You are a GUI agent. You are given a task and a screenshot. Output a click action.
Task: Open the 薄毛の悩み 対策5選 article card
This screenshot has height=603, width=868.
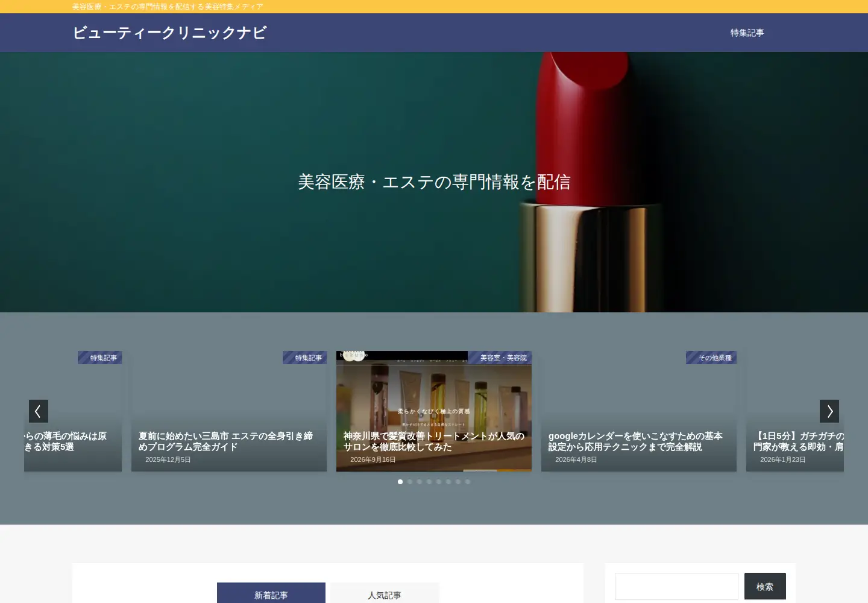(73, 411)
